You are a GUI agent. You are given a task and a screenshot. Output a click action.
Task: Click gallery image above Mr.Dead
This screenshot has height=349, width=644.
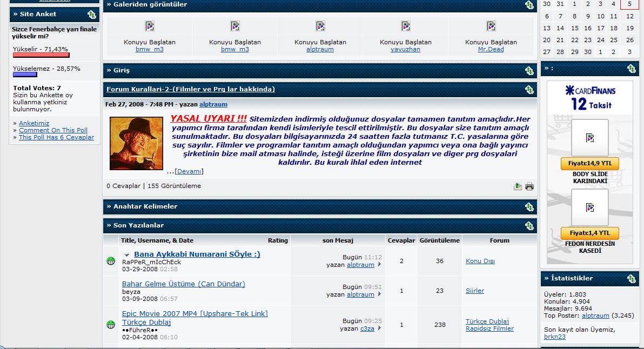point(491,26)
